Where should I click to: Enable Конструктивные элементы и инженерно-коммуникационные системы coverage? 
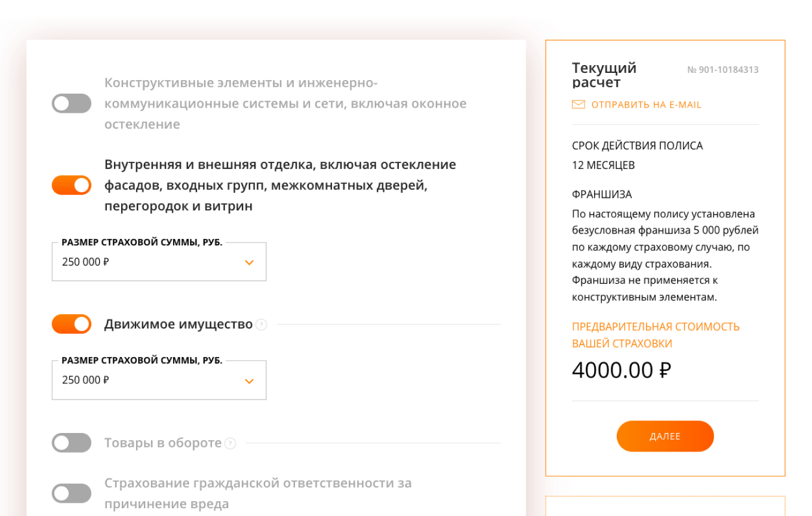pyautogui.click(x=71, y=103)
